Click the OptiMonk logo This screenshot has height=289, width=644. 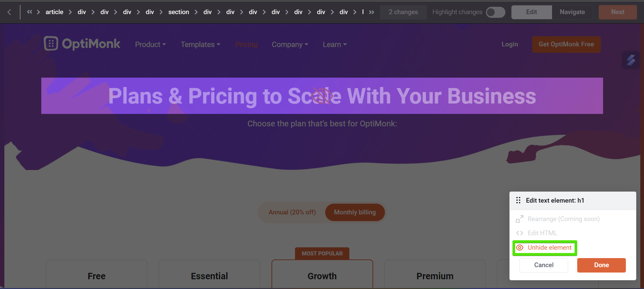pos(82,44)
